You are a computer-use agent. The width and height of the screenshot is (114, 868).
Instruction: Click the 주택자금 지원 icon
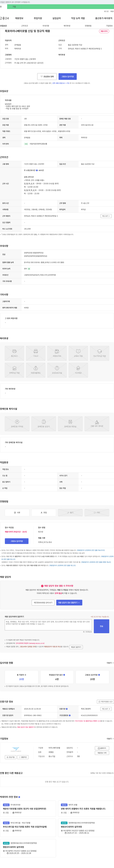coord(14,370)
